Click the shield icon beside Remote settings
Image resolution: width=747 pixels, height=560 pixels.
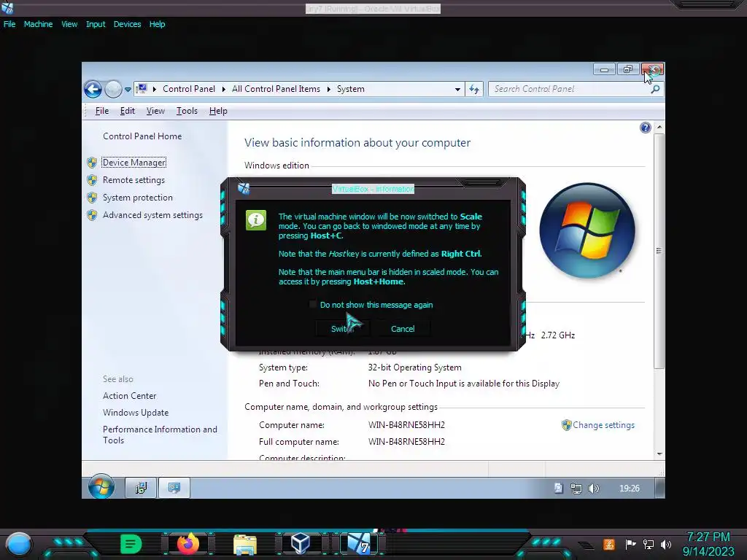pyautogui.click(x=92, y=180)
